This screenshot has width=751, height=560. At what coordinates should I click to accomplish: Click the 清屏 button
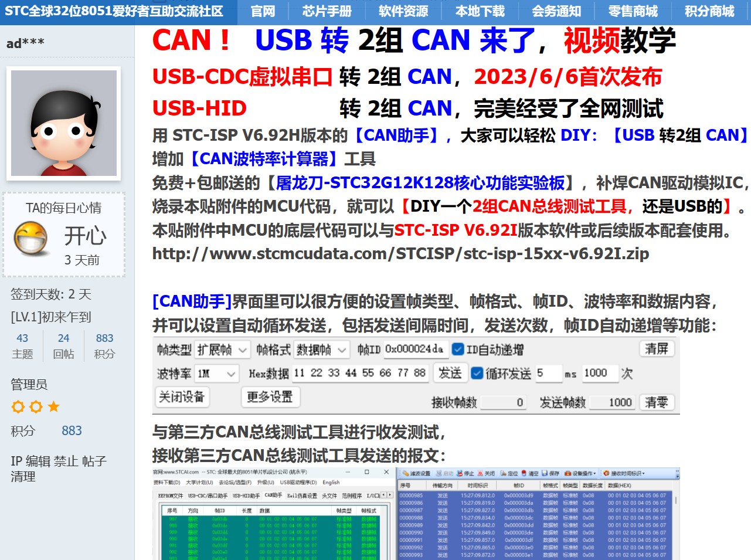click(x=657, y=349)
